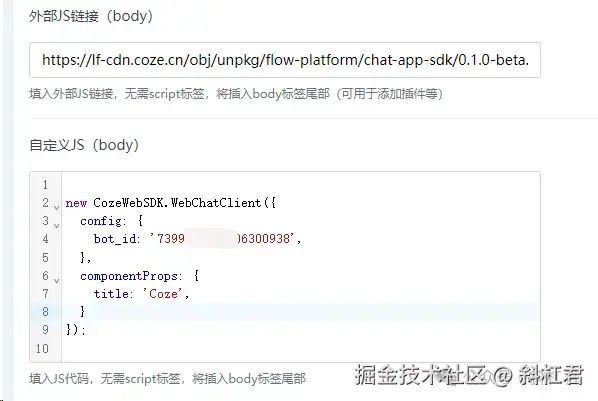Viewport: 598px width, 401px height.
Task: Select line number 10 in the gutter
Action: pyautogui.click(x=42, y=348)
